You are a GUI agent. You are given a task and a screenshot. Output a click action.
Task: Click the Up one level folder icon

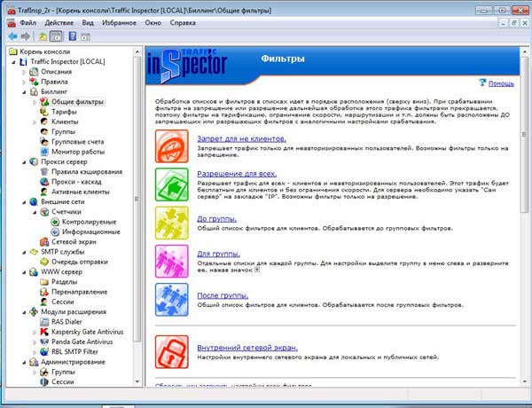(43, 36)
